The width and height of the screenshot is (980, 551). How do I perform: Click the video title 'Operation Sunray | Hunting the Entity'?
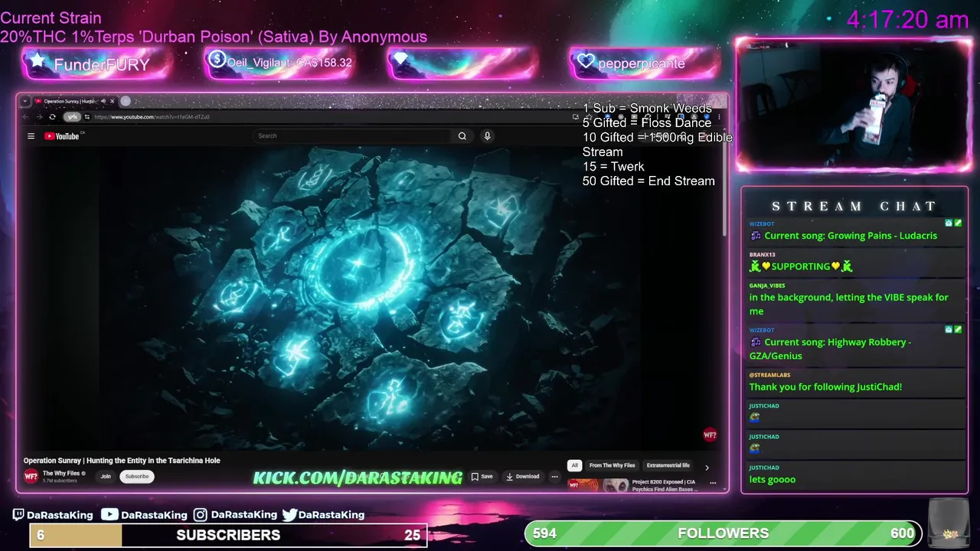click(122, 461)
